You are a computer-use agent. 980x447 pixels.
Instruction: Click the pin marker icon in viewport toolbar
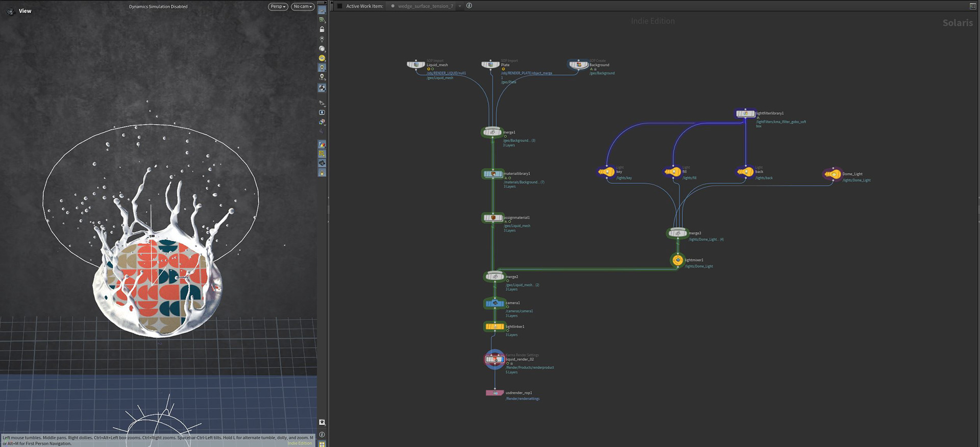(322, 77)
